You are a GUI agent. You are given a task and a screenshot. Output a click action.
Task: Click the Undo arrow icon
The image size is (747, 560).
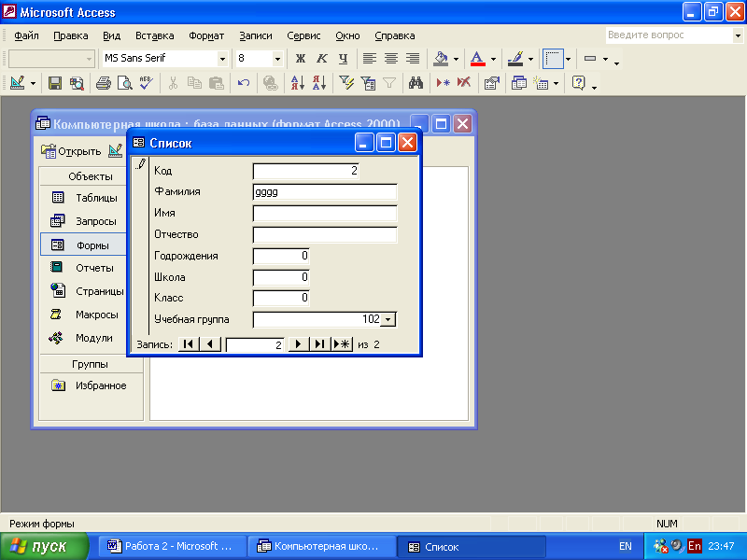pos(244,83)
